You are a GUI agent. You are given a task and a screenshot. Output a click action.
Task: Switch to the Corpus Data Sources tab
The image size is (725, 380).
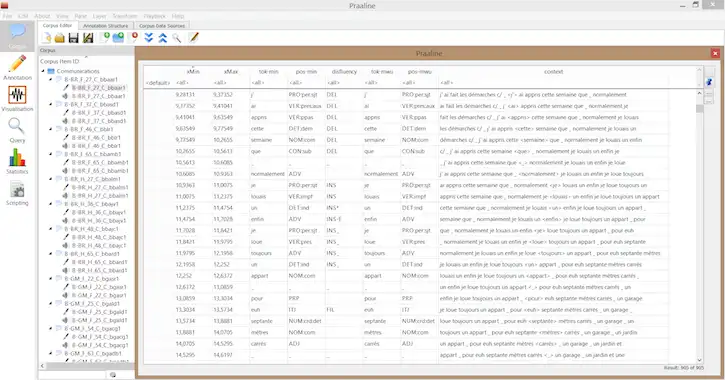tap(162, 26)
